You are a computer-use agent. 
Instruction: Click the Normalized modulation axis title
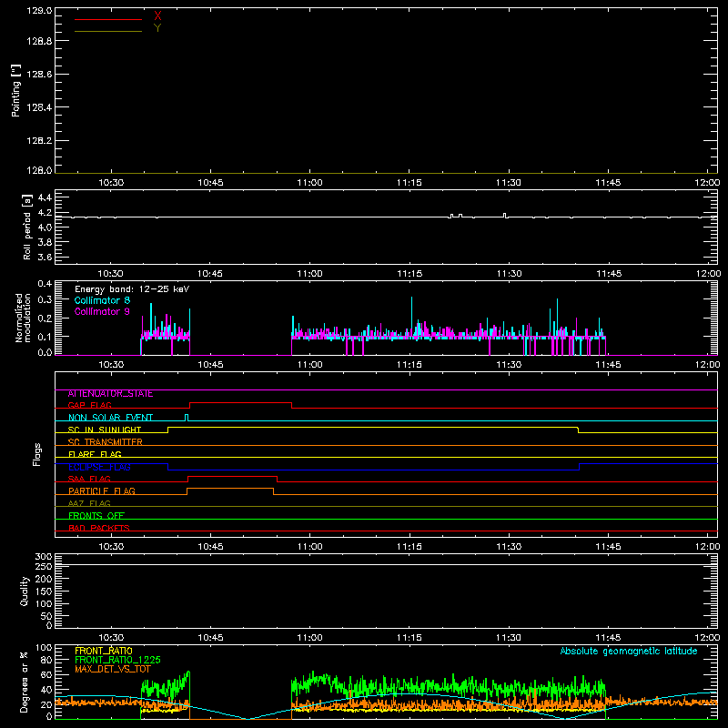pos(23,318)
